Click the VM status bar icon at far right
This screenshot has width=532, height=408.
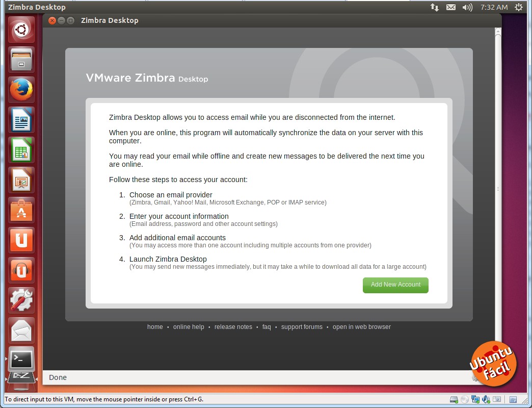coord(513,399)
